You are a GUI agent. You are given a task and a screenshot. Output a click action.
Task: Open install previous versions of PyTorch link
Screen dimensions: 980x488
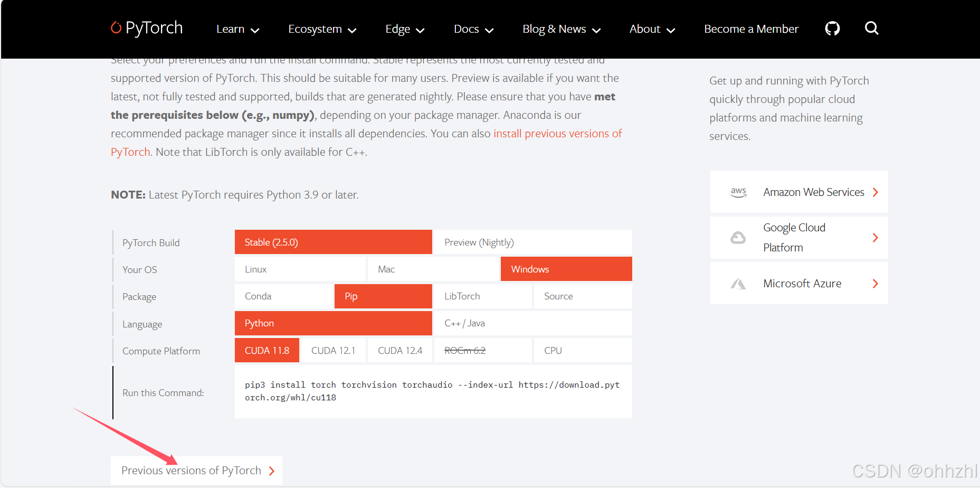pyautogui.click(x=558, y=134)
